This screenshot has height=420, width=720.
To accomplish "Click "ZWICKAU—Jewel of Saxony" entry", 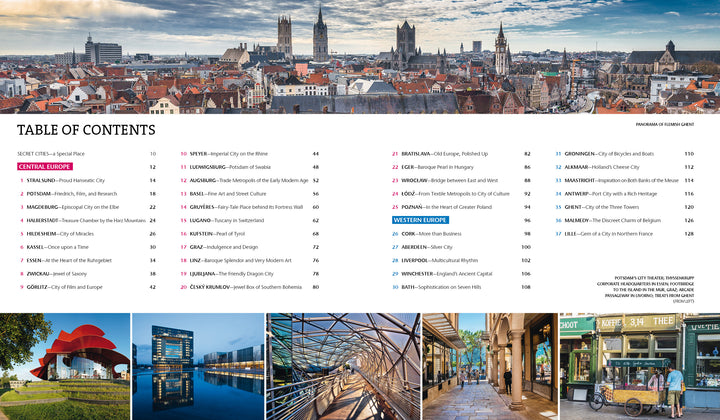I will [x=56, y=274].
